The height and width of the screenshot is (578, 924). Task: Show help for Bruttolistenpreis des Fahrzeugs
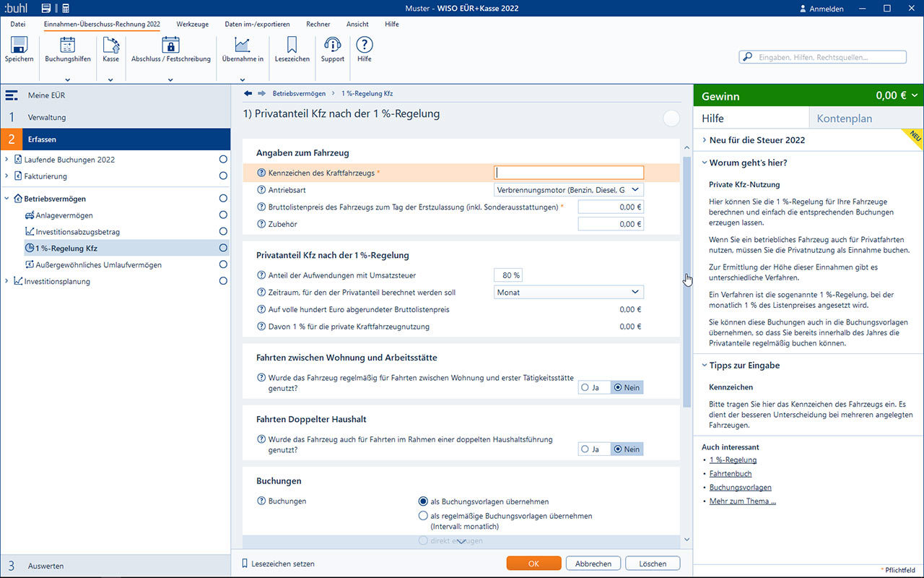(x=261, y=207)
